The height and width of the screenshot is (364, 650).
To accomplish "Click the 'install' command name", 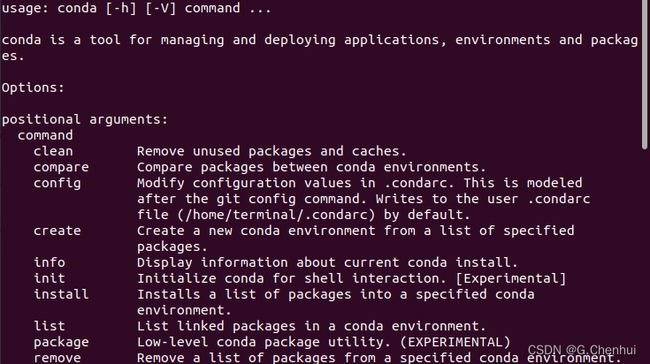I will tap(61, 294).
